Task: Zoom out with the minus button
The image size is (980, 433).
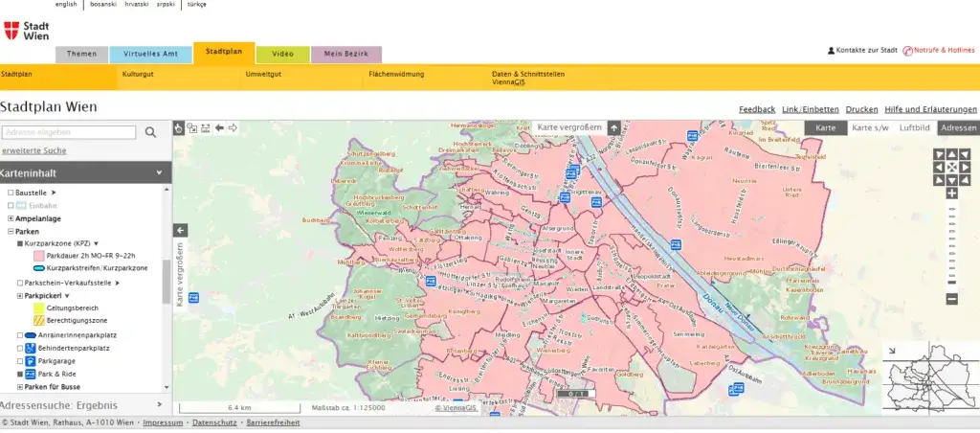Action: tap(952, 299)
